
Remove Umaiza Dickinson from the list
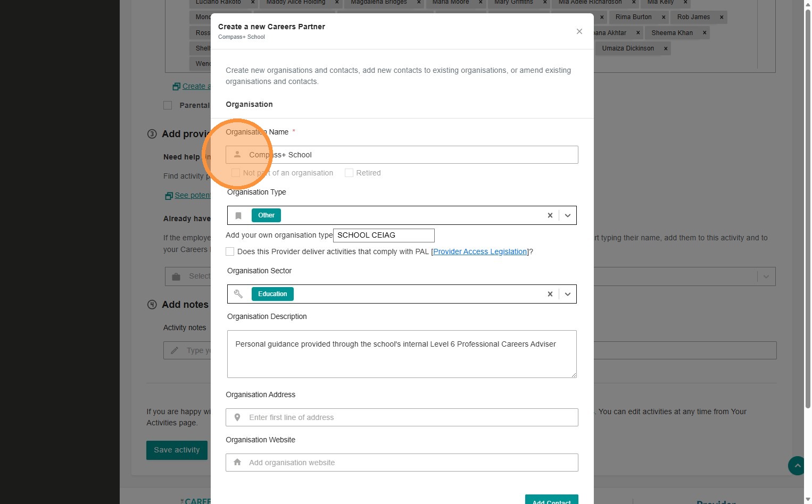pyautogui.click(x=666, y=48)
